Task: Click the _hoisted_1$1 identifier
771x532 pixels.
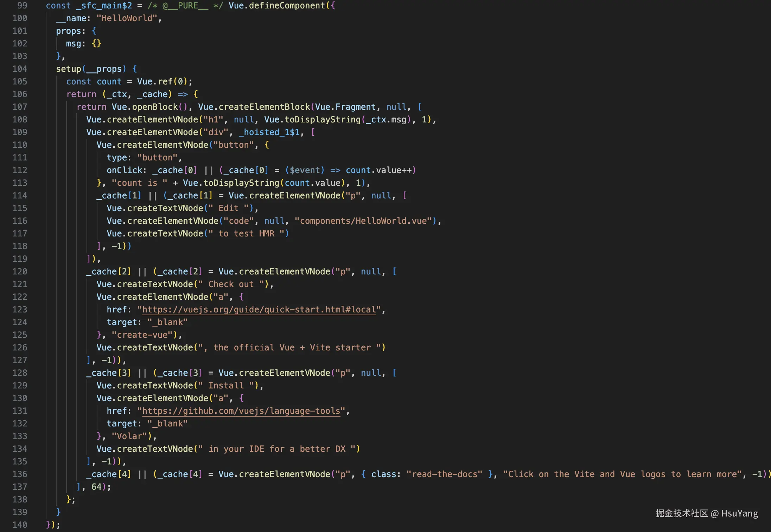Action: pos(269,132)
